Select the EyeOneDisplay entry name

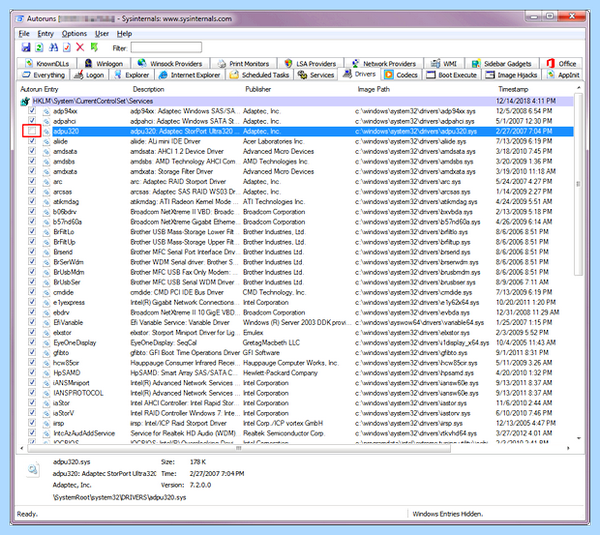tap(75, 343)
